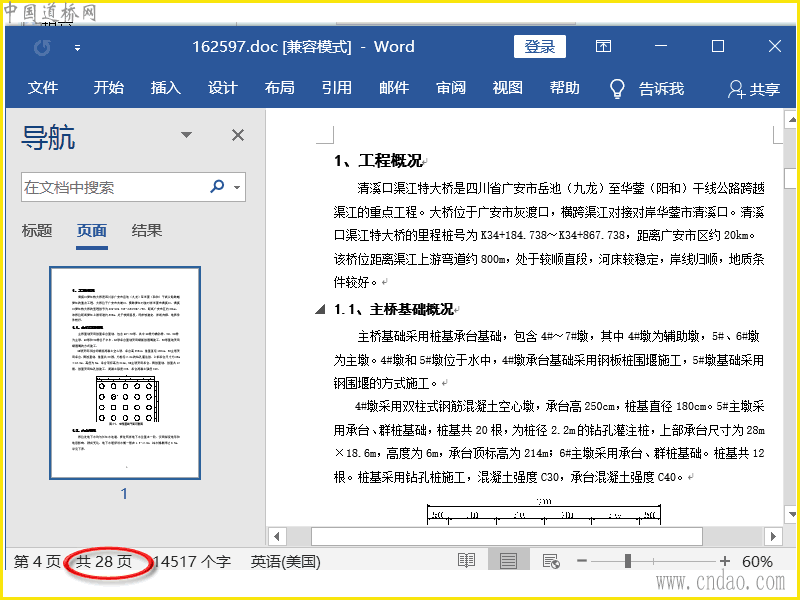Click the horizontal scrollbar thumb
The image size is (800, 600).
point(507,536)
